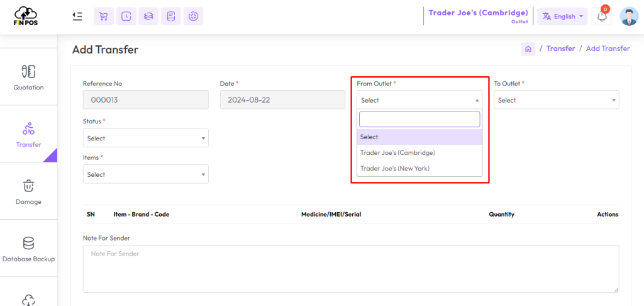This screenshot has width=644, height=306.
Task: Click the Add Transfer breadcrumb link
Action: click(608, 48)
